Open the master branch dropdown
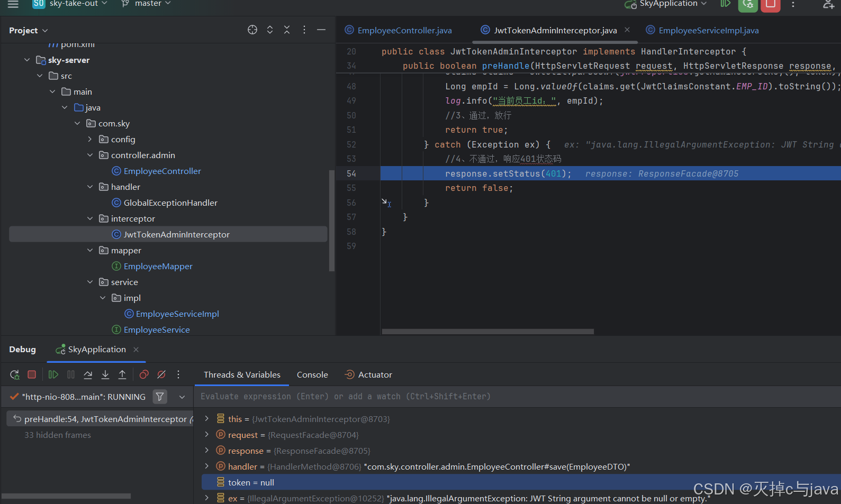841x504 pixels. coord(146,4)
